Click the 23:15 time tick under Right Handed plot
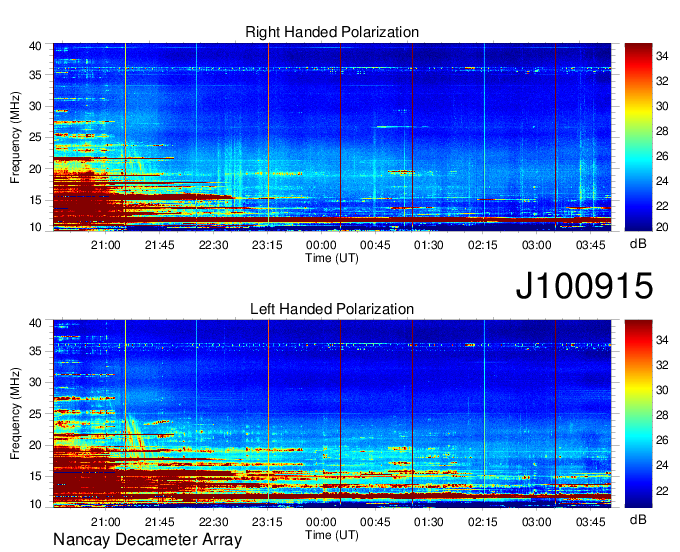This screenshot has height=552, width=680. 267,245
